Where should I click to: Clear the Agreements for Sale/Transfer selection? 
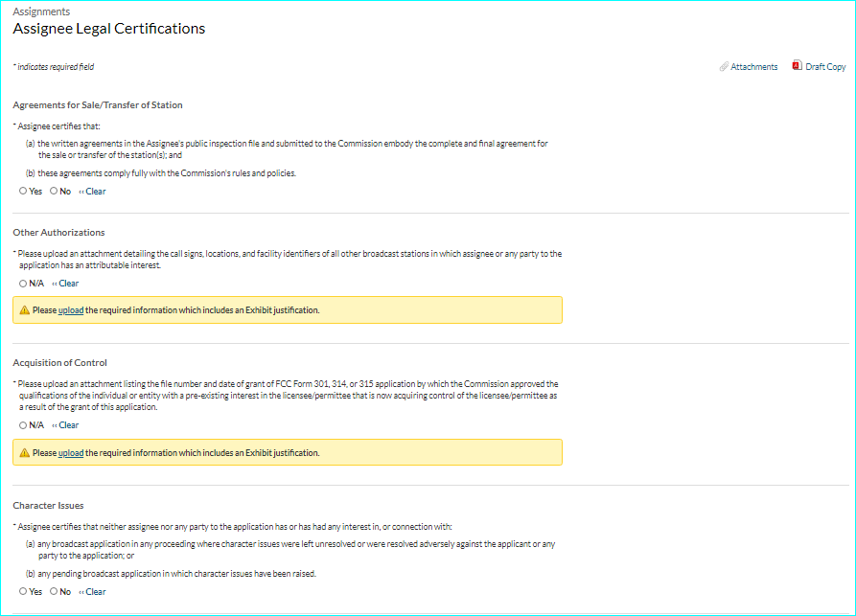click(93, 192)
